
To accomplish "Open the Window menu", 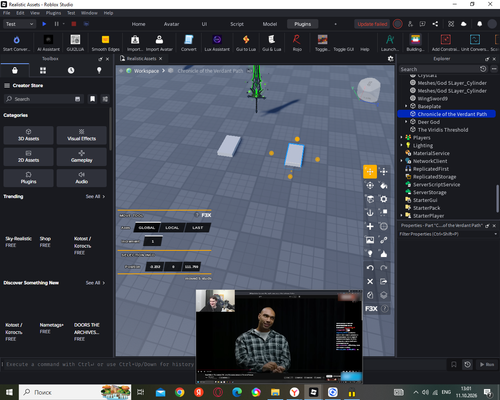I will 89,13.
